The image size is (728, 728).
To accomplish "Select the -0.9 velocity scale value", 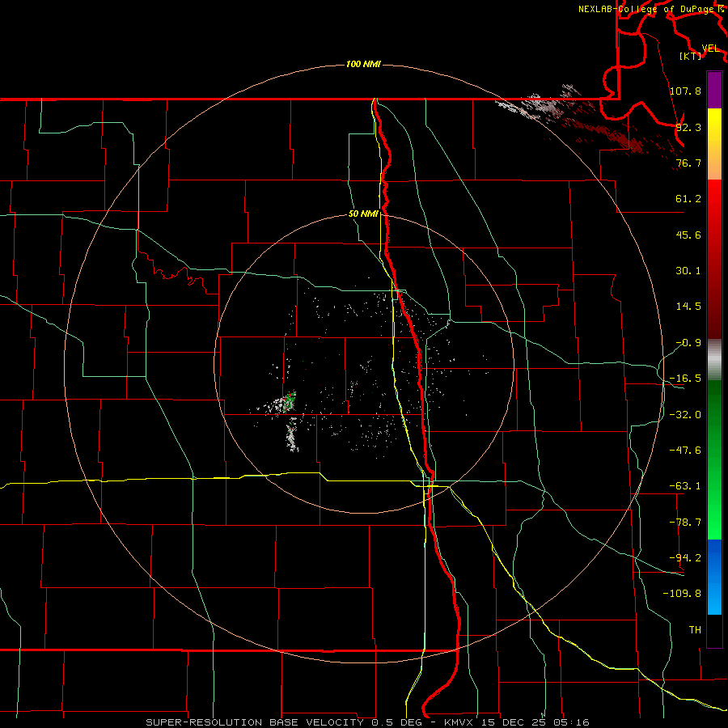I will (x=688, y=343).
